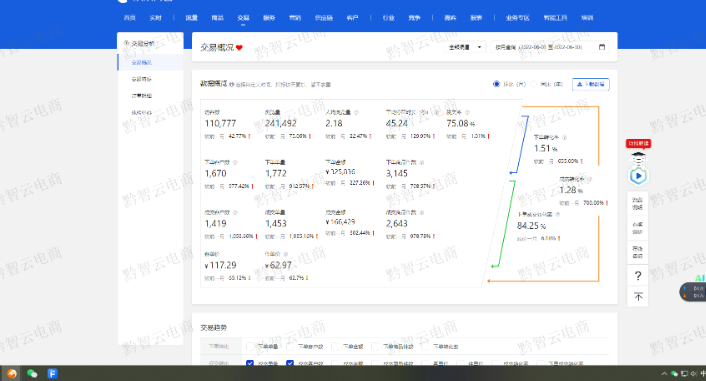Open the 行业 navigation tab
The height and width of the screenshot is (381, 706).
(x=388, y=18)
